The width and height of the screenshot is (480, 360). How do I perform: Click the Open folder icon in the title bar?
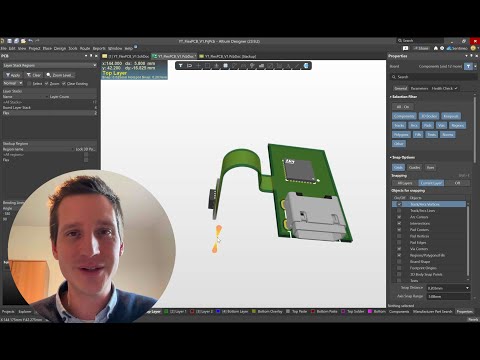coord(23,41)
